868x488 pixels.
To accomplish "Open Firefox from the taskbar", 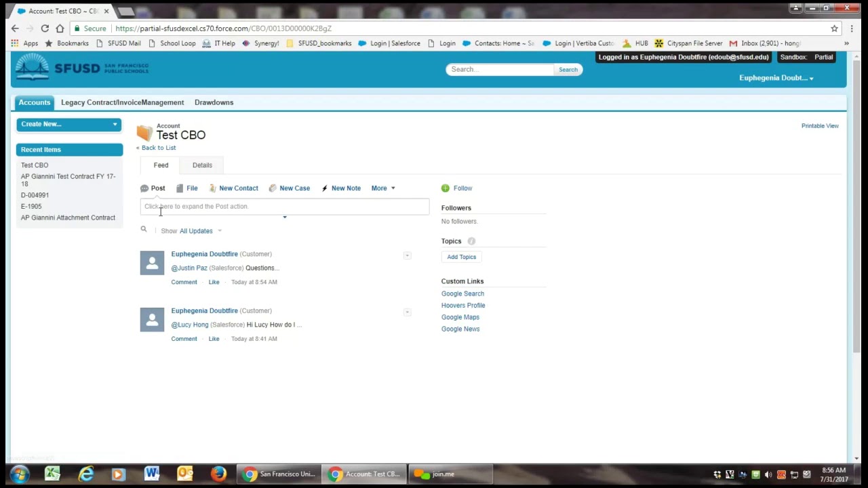I will coord(218,474).
